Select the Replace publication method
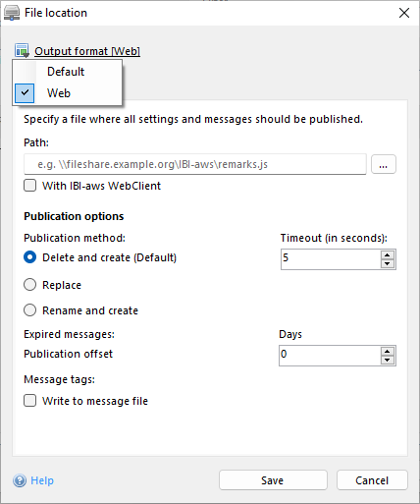 click(x=30, y=285)
